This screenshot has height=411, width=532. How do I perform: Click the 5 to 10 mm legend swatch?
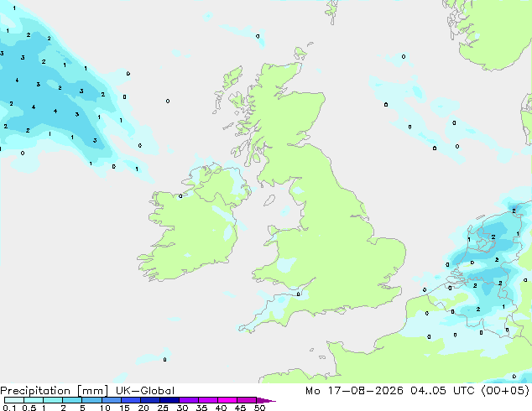[x=91, y=400]
